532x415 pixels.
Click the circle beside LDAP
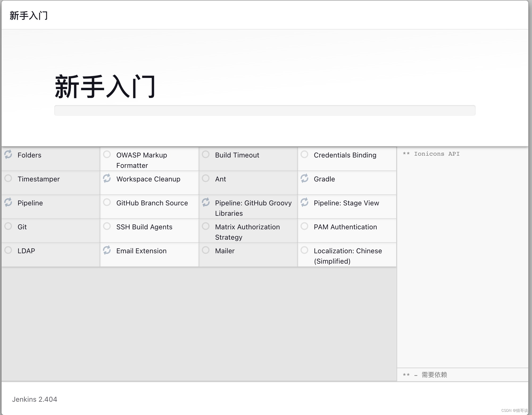click(x=8, y=250)
